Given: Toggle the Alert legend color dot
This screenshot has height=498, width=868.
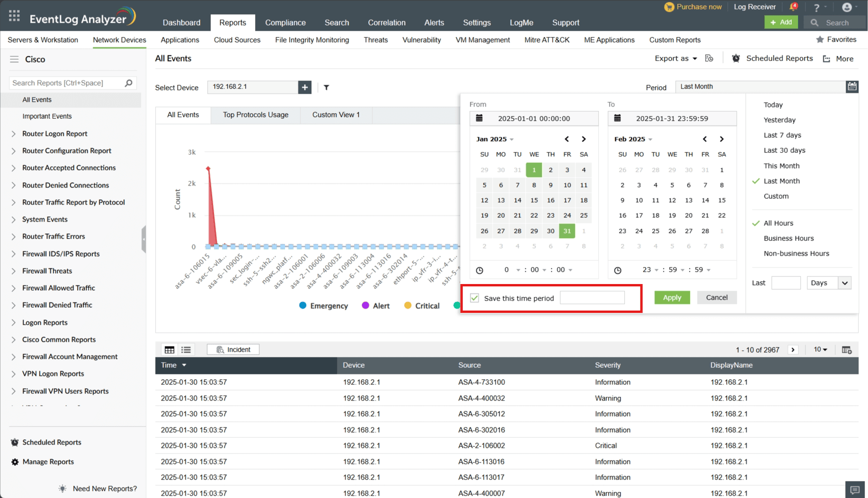Looking at the screenshot, I should (365, 305).
